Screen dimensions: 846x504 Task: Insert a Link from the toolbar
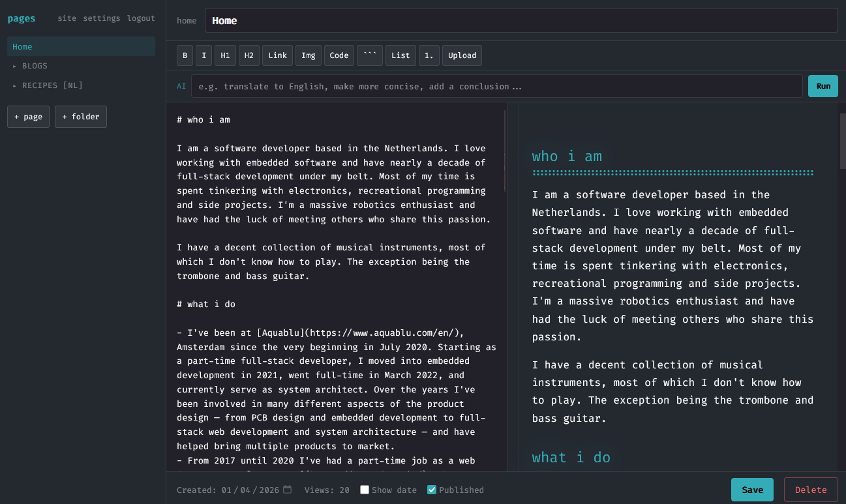click(278, 55)
